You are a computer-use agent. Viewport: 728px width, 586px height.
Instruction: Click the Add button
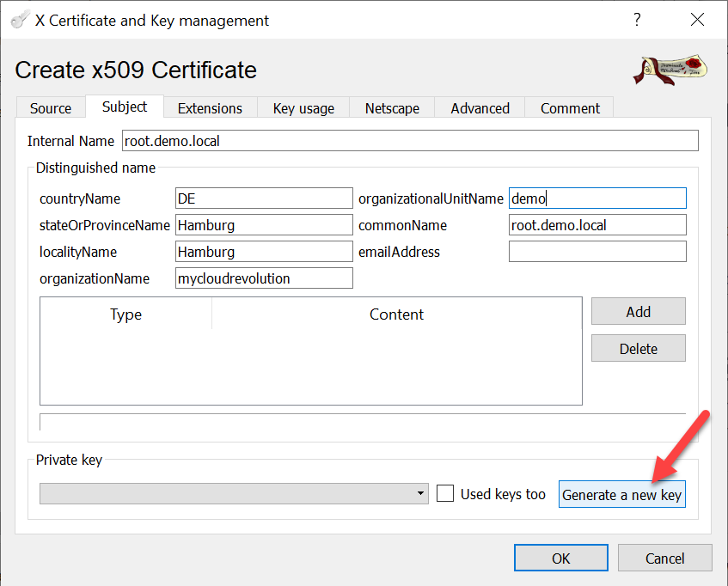pyautogui.click(x=638, y=312)
